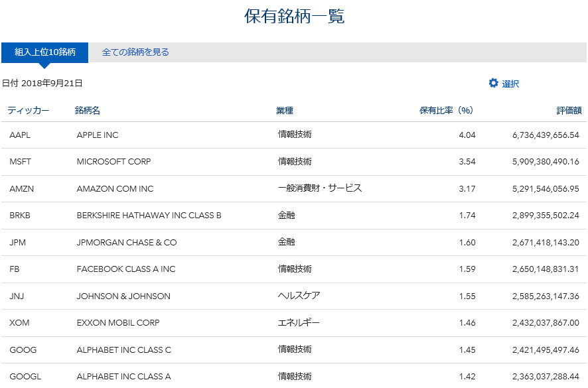Sort by the 銘柄名 column header
Viewport: 588px width, 388px height.
[87, 110]
